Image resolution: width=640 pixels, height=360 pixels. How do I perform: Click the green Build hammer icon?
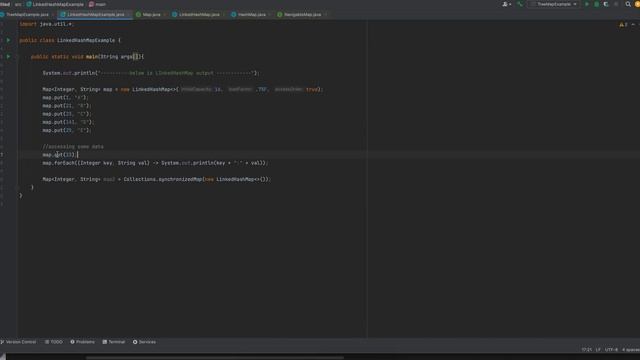pos(520,4)
